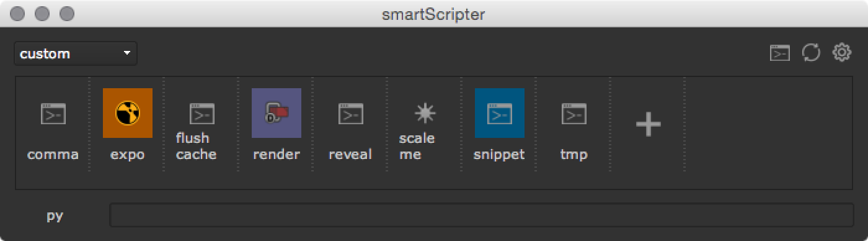This screenshot has width=868, height=241.
Task: Click the small arrow on the custom combo box
Action: pyautogui.click(x=127, y=53)
